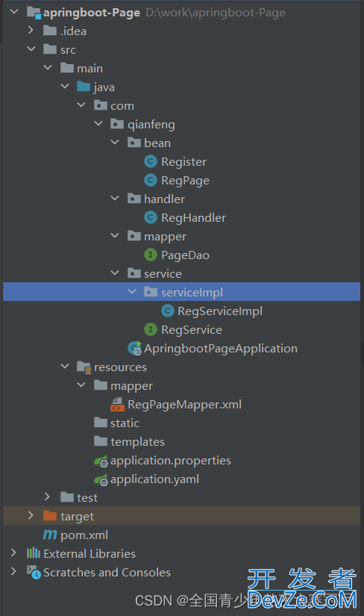The width and height of the screenshot is (364, 616).
Task: Select the static folder
Action: (125, 423)
